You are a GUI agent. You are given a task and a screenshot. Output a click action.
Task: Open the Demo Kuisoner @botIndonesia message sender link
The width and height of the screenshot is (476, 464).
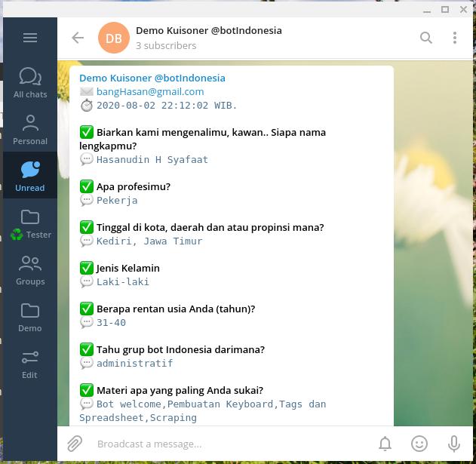tap(152, 78)
